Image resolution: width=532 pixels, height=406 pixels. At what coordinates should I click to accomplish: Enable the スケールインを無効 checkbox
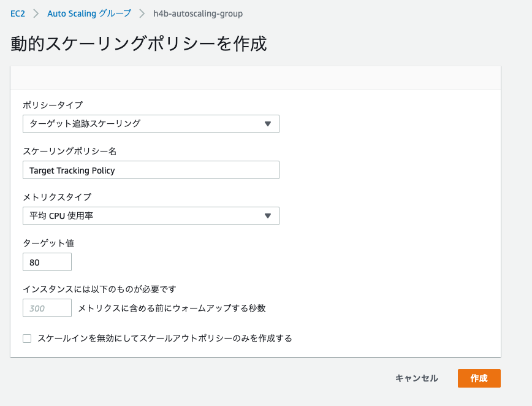[27, 338]
